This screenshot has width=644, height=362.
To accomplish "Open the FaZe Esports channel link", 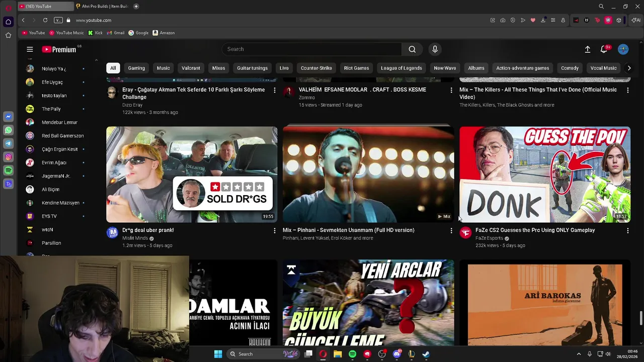I will 489,238.
